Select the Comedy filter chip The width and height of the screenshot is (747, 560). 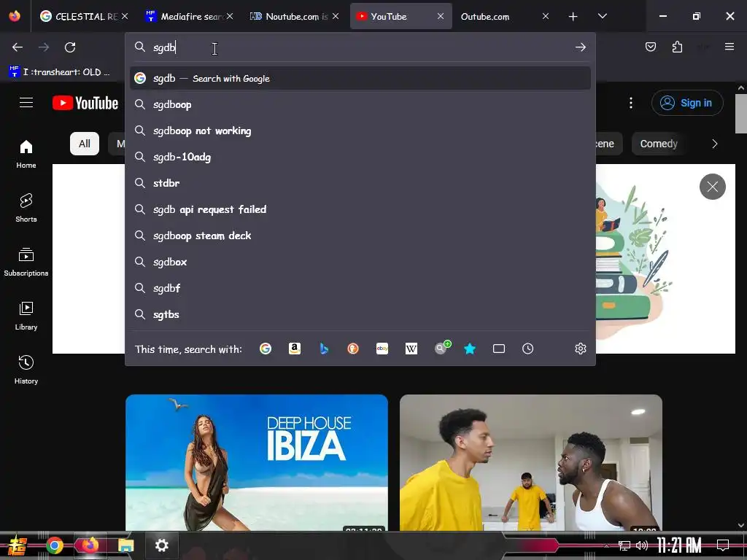click(659, 144)
